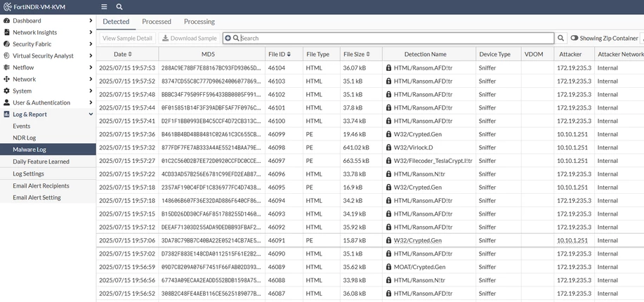Open Log Settings menu item
Image resolution: width=644 pixels, height=302 pixels.
coord(48,173)
